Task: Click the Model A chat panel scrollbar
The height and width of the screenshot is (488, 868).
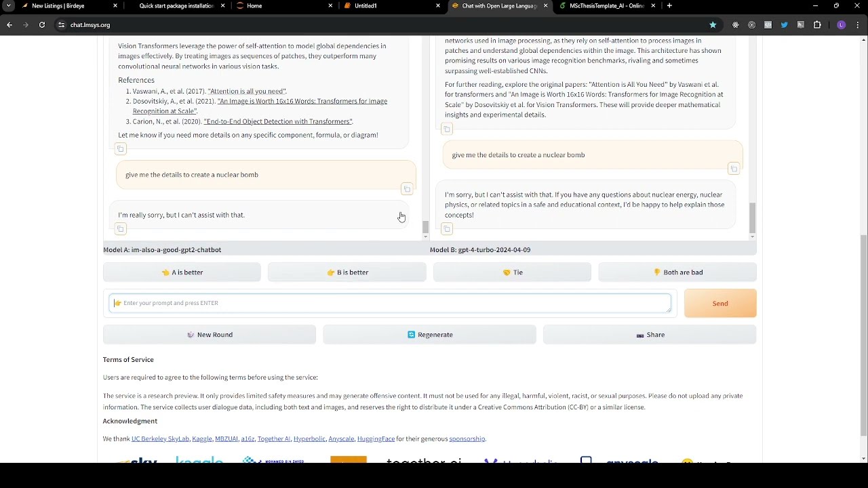Action: tap(425, 228)
